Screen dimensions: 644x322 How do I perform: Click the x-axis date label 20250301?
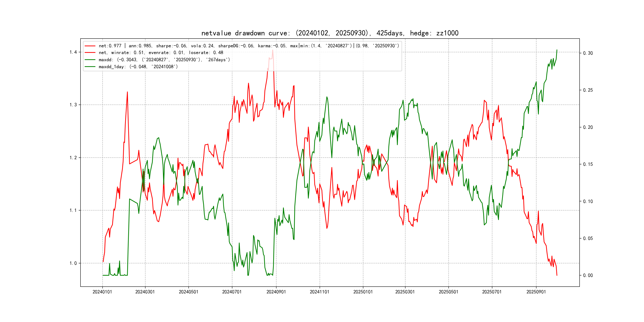tap(405, 292)
